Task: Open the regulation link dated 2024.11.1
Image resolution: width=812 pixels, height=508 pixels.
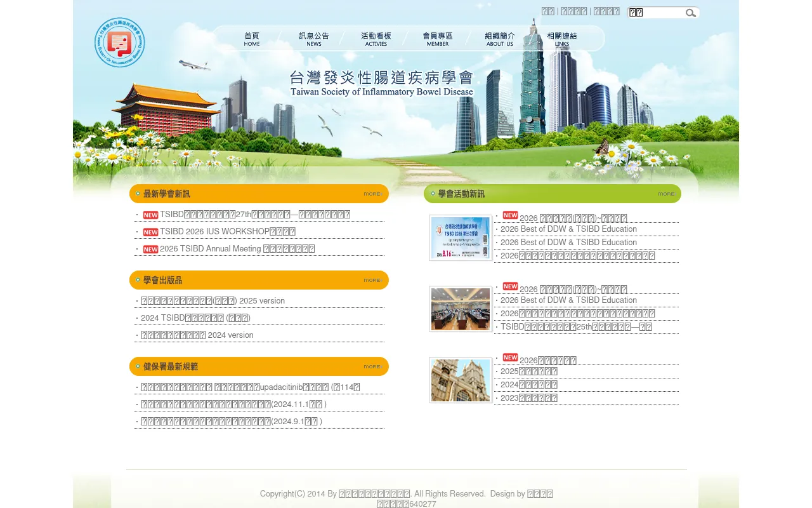Action: pyautogui.click(x=233, y=404)
